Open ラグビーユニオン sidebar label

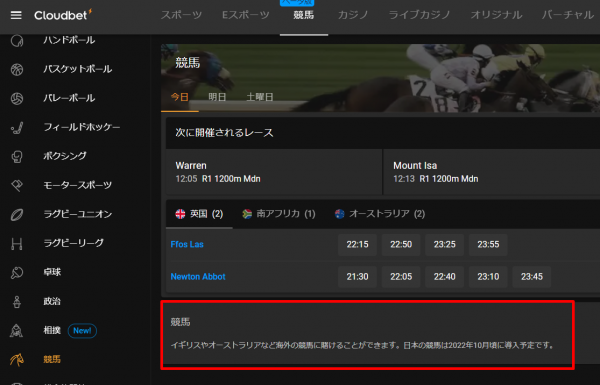[x=78, y=214]
